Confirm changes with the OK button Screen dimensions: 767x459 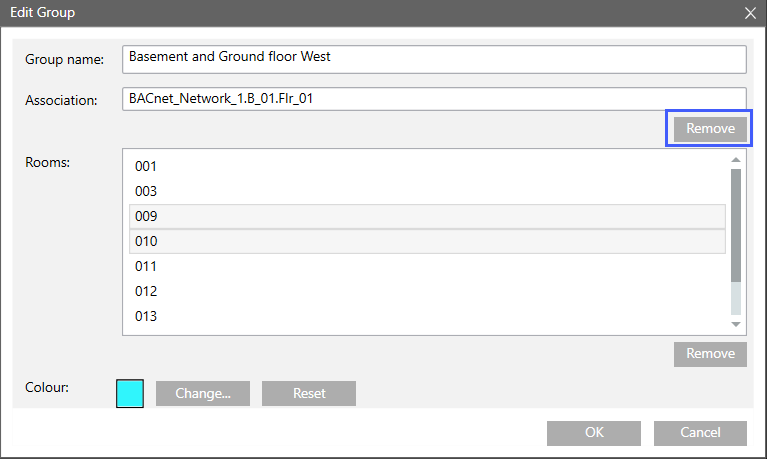(x=593, y=433)
